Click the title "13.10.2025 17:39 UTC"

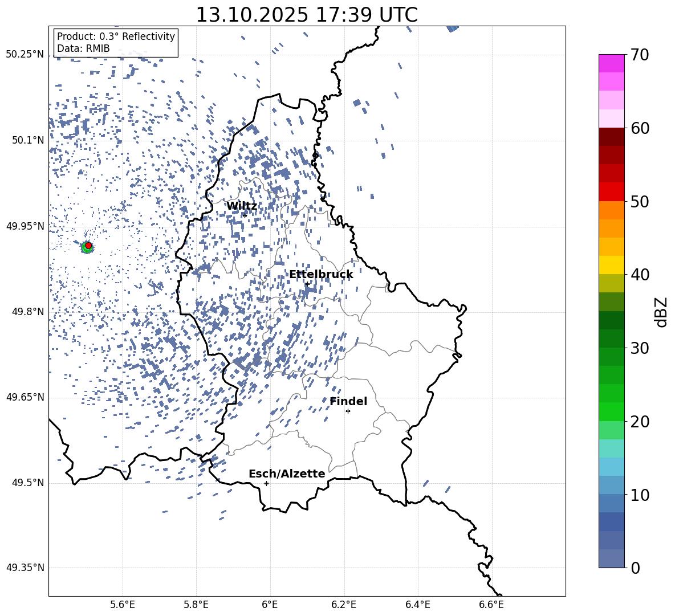tap(307, 15)
